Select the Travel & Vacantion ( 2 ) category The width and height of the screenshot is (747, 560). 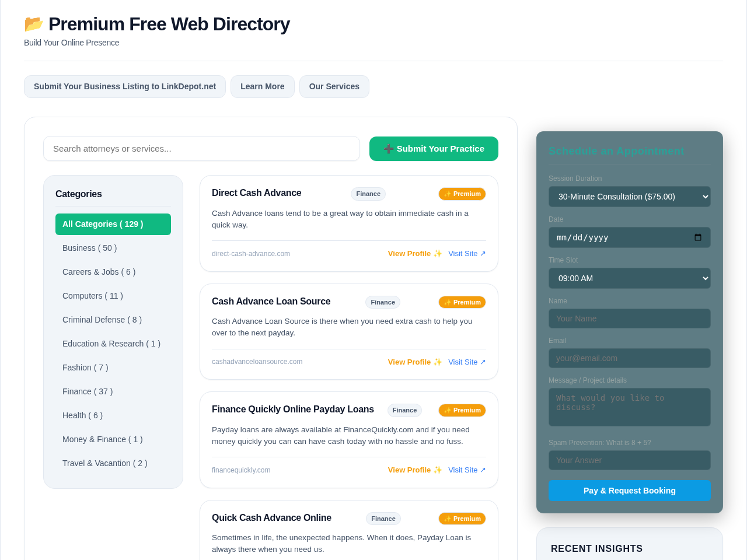tap(113, 463)
